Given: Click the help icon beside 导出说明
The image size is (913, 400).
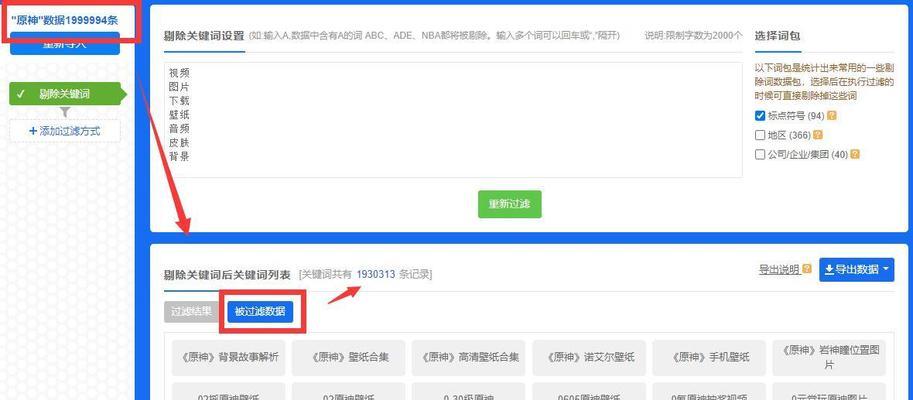Looking at the screenshot, I should click(806, 269).
